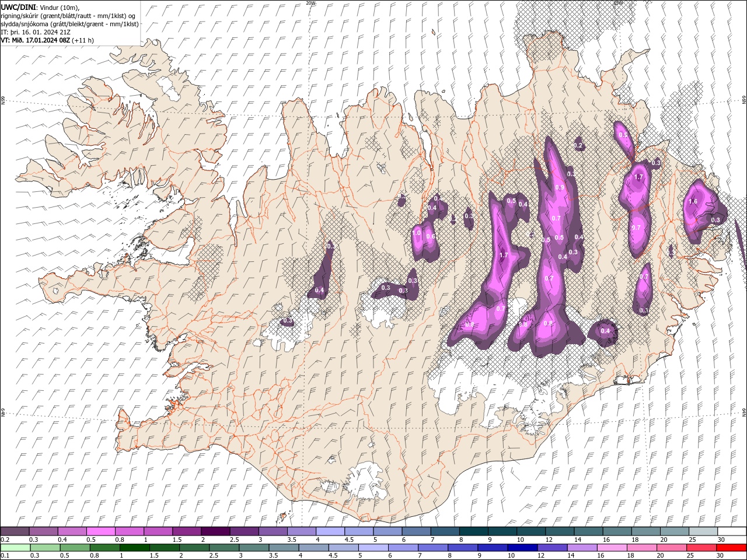Pick the red-pink 25 rain-scale swatch

[x=701, y=548]
